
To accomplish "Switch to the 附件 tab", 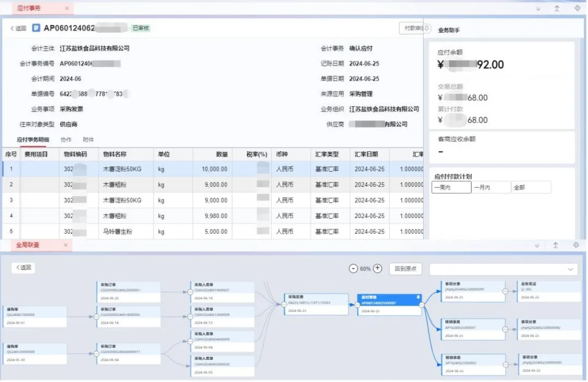I will pyautogui.click(x=88, y=140).
